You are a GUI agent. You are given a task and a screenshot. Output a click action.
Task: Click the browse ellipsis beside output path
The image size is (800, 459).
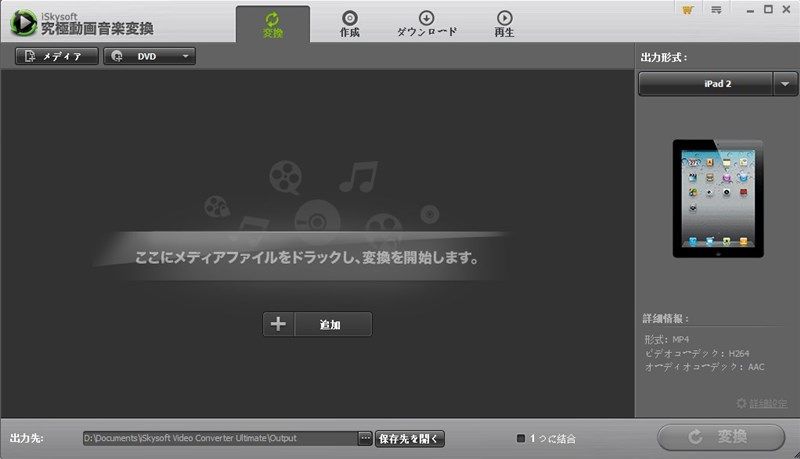tap(365, 438)
